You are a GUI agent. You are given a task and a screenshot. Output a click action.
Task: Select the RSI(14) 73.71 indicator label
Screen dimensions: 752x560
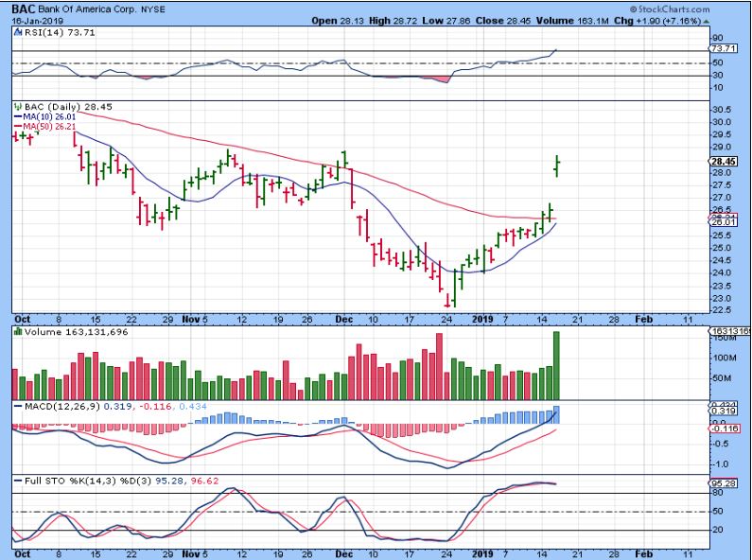click(59, 32)
